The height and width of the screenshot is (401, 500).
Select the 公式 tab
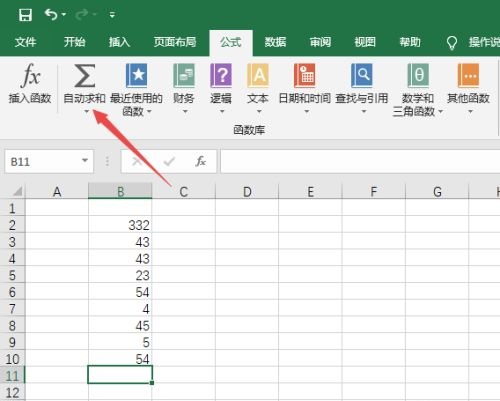(x=231, y=42)
